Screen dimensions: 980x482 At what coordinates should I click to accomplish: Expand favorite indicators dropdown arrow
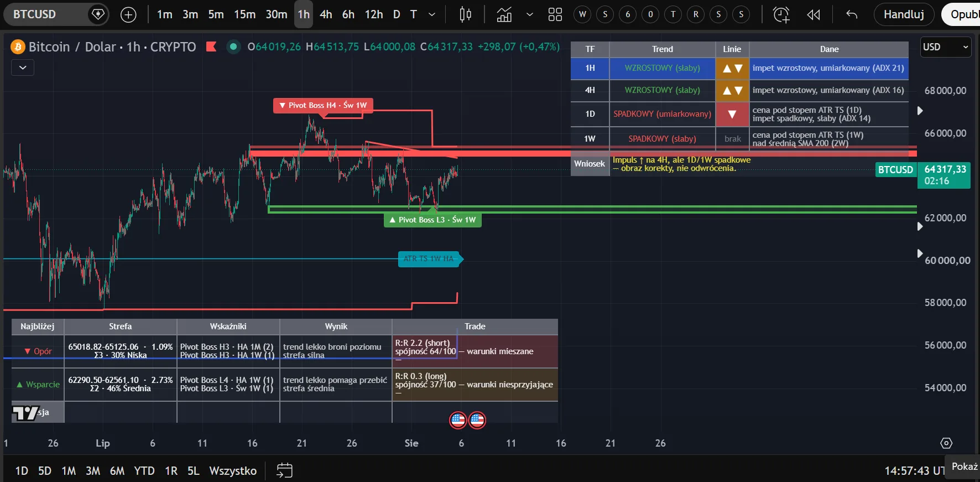530,15
